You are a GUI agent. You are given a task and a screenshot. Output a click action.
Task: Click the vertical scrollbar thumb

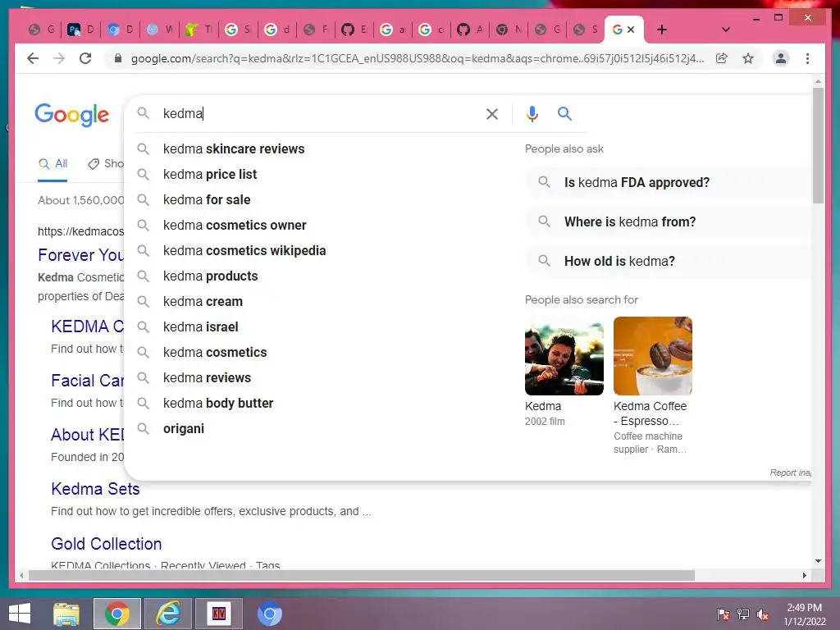[x=818, y=146]
